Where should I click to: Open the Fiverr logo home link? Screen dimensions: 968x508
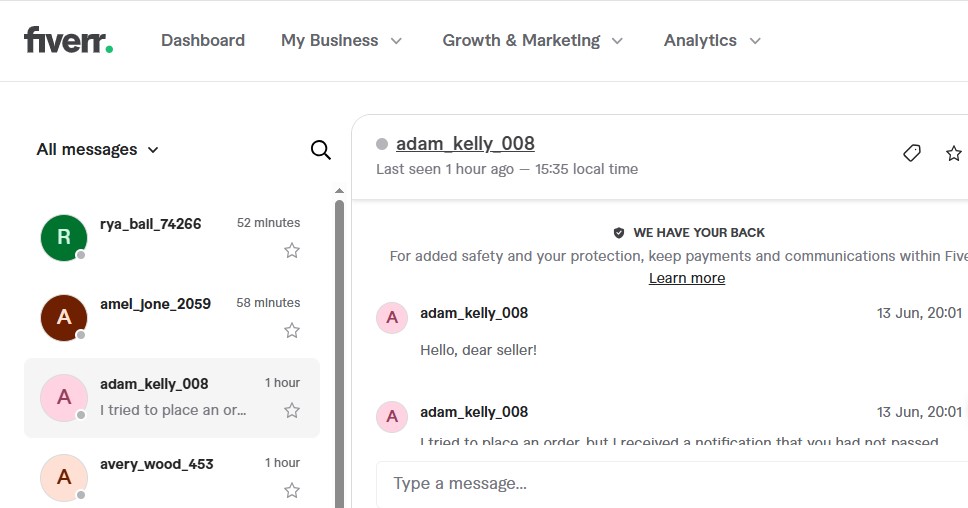(x=68, y=40)
